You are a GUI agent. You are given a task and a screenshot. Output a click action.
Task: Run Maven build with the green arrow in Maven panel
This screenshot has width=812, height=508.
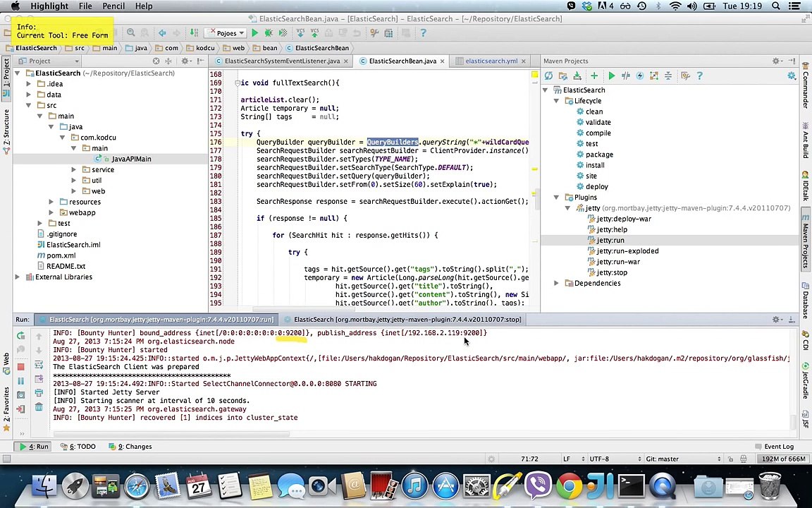(x=612, y=76)
